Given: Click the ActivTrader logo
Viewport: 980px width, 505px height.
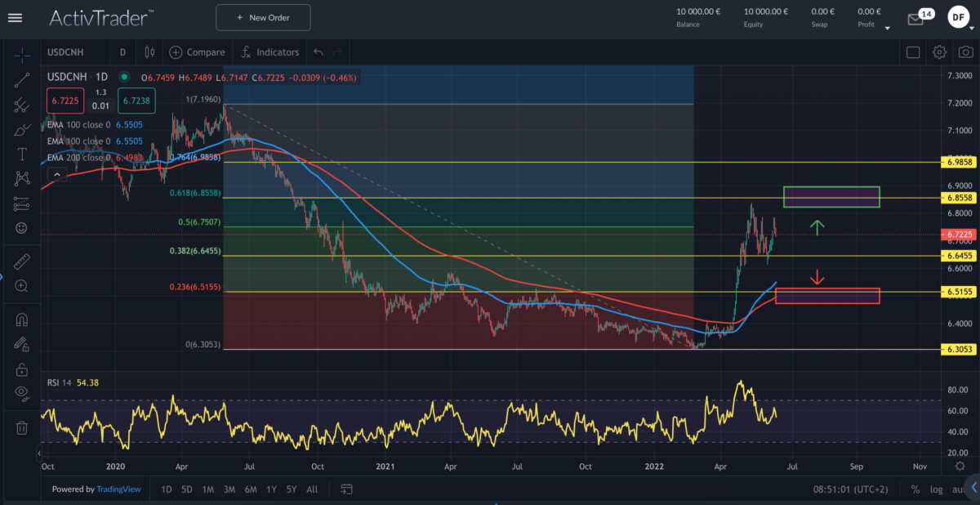Looking at the screenshot, I should (103, 17).
